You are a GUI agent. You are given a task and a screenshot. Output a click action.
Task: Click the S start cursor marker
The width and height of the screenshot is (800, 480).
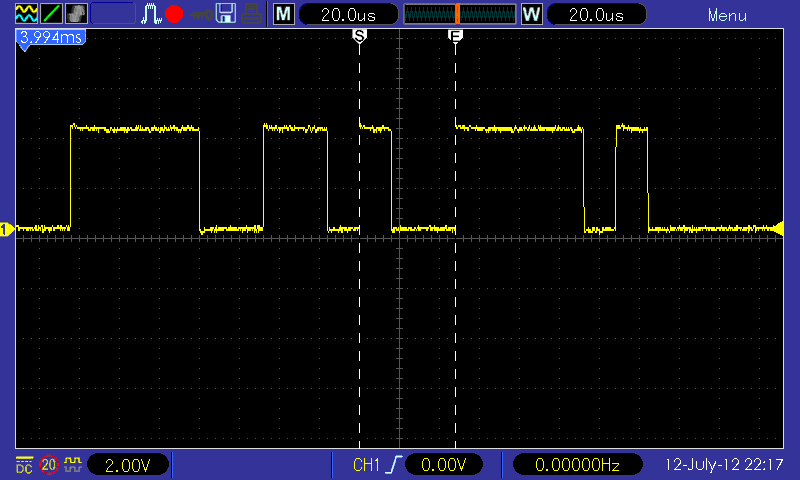coord(359,36)
